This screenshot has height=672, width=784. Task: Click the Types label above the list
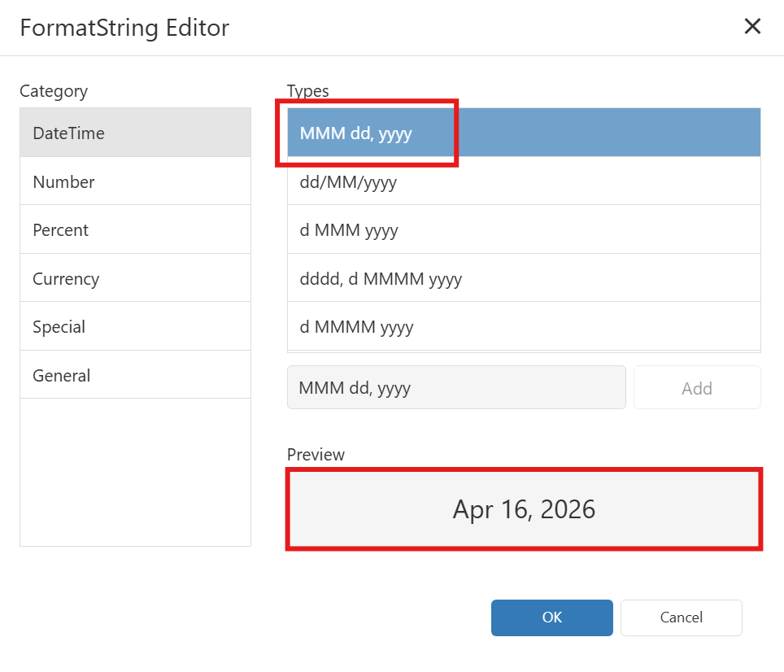307,91
